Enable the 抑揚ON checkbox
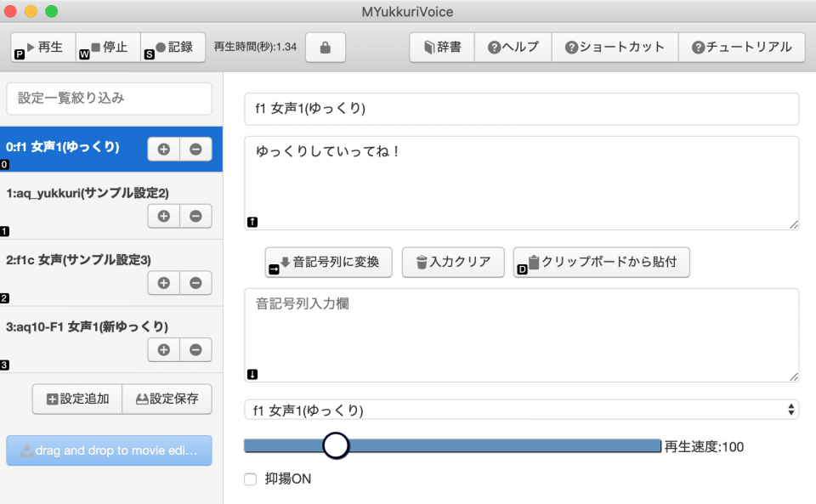 (251, 479)
